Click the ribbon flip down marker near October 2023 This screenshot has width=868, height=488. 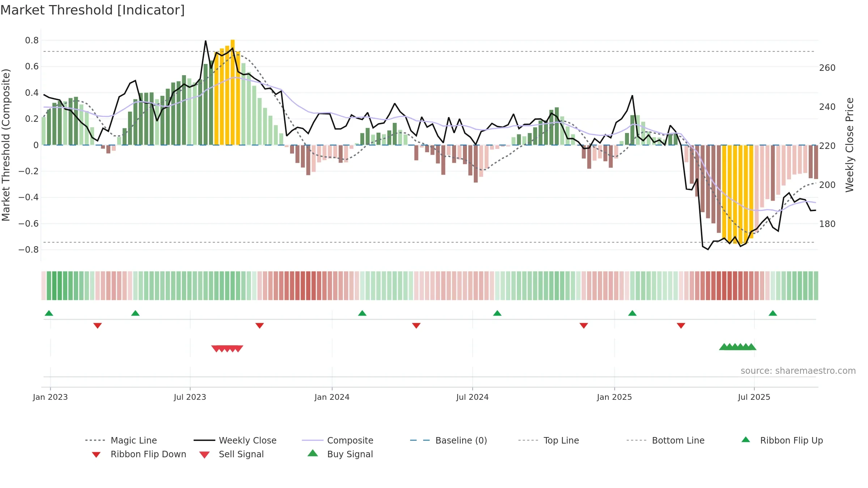[x=260, y=326]
